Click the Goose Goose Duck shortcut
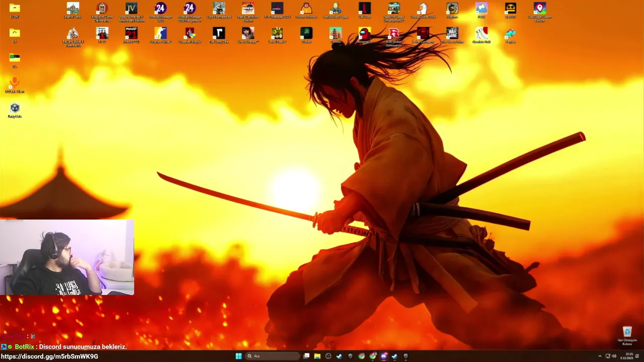 (423, 11)
